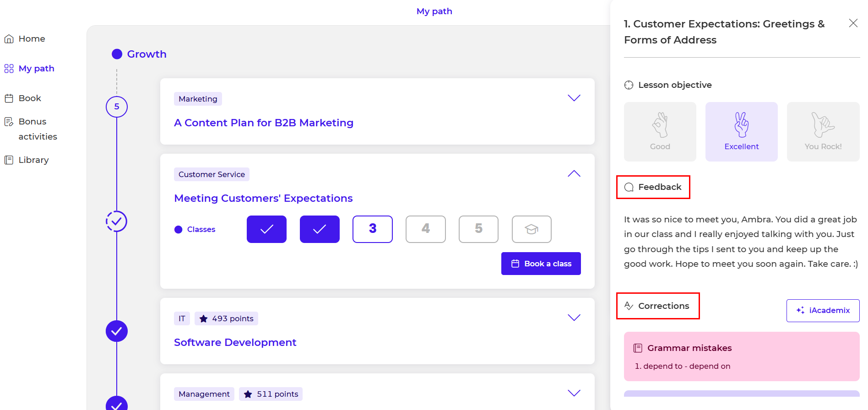Expand the Software Development card
The image size is (868, 410).
pos(574,318)
